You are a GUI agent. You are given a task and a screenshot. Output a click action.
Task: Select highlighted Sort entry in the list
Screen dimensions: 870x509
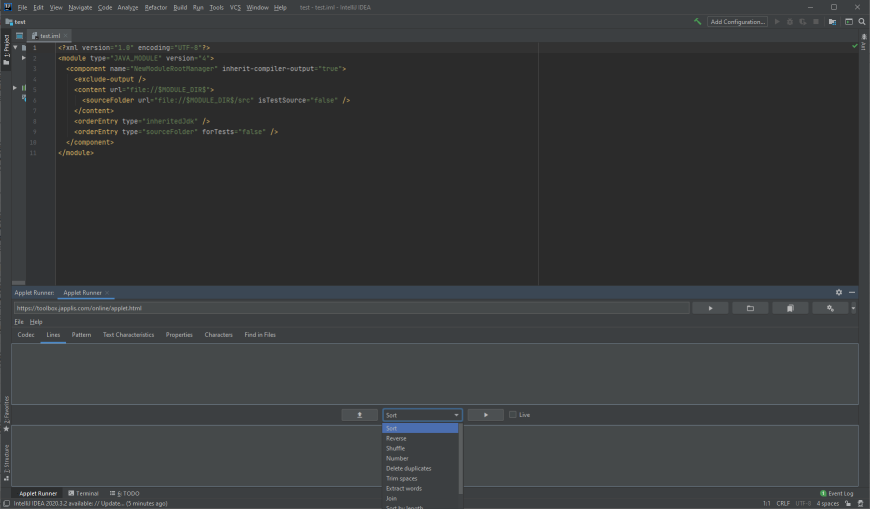coord(420,429)
